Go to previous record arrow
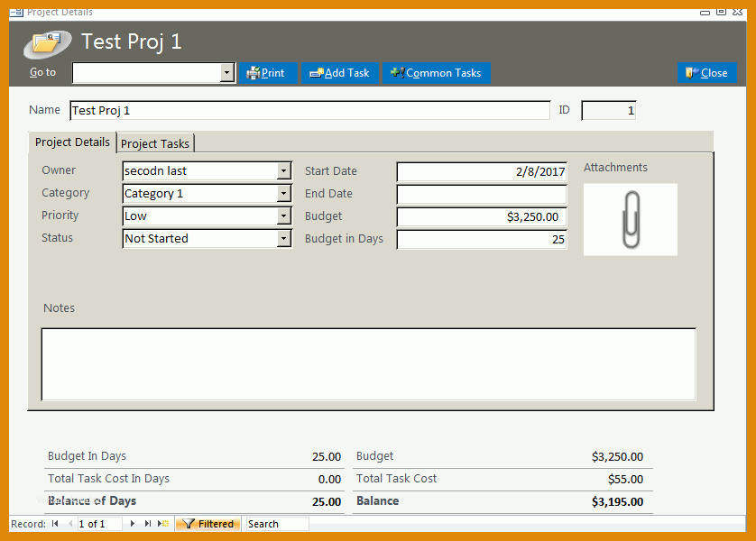This screenshot has width=756, height=541. [70, 524]
